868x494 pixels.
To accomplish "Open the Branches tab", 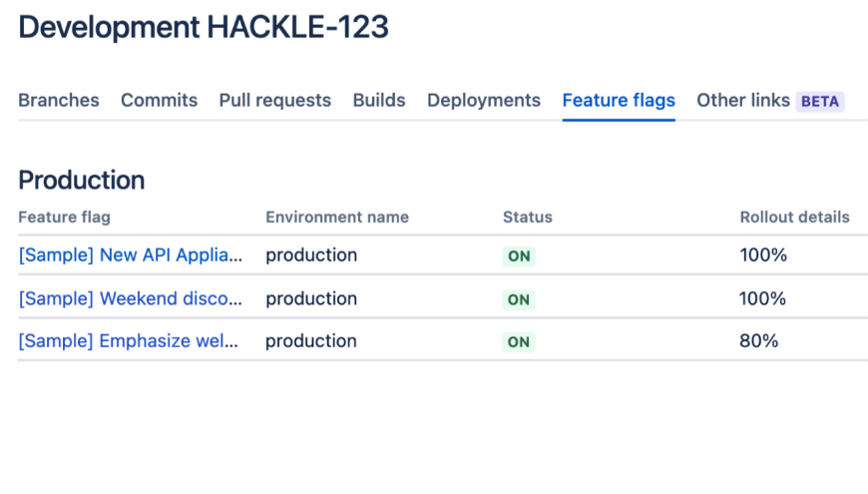I will (59, 100).
